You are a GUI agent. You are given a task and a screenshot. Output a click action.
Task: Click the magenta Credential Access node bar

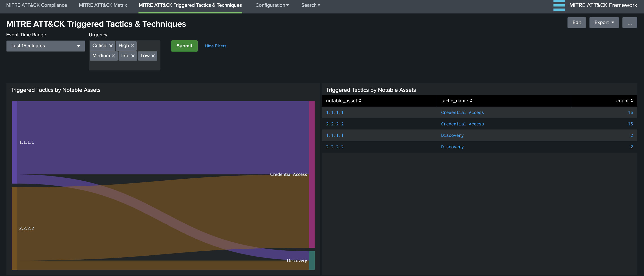(311, 174)
